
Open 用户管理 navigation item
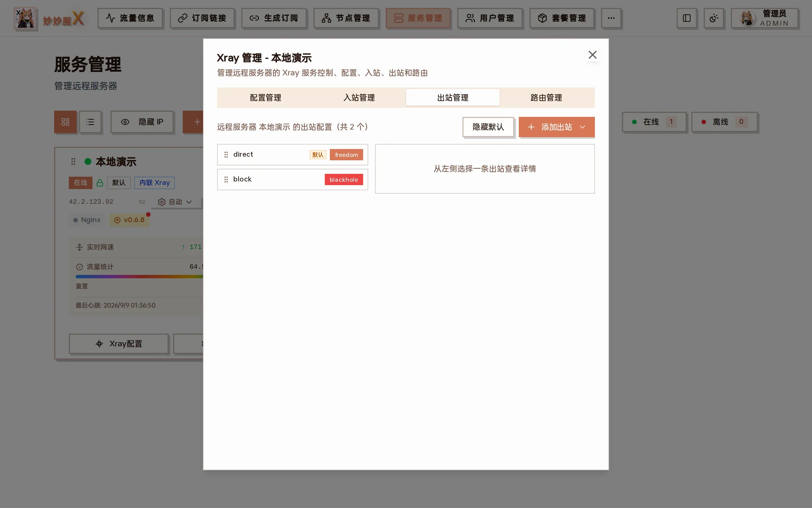[x=490, y=18]
